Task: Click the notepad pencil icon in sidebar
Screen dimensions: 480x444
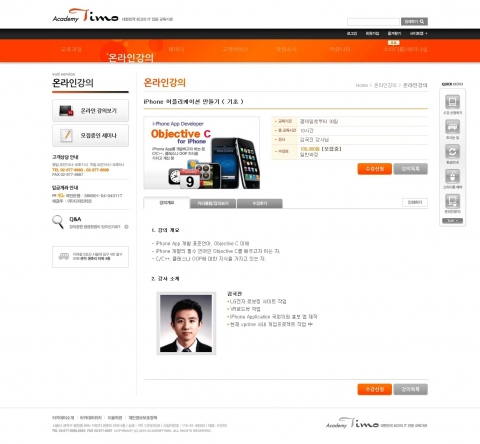Action: [66, 135]
